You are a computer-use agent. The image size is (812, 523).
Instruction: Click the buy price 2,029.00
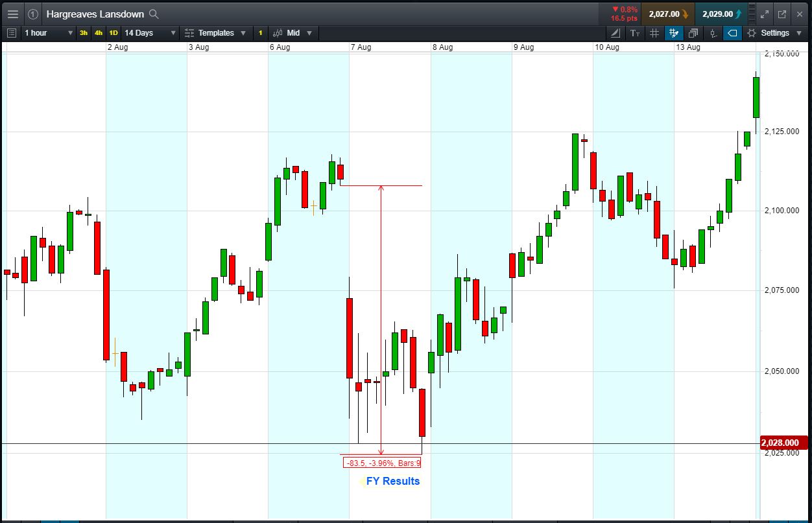click(721, 14)
